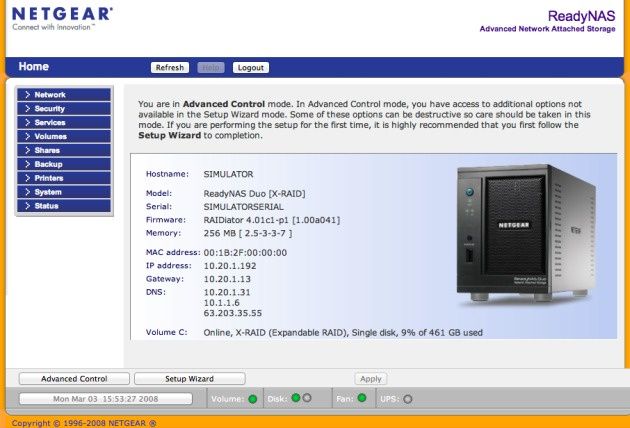Open the Shares section label
The height and width of the screenshot is (428, 630).
(47, 150)
